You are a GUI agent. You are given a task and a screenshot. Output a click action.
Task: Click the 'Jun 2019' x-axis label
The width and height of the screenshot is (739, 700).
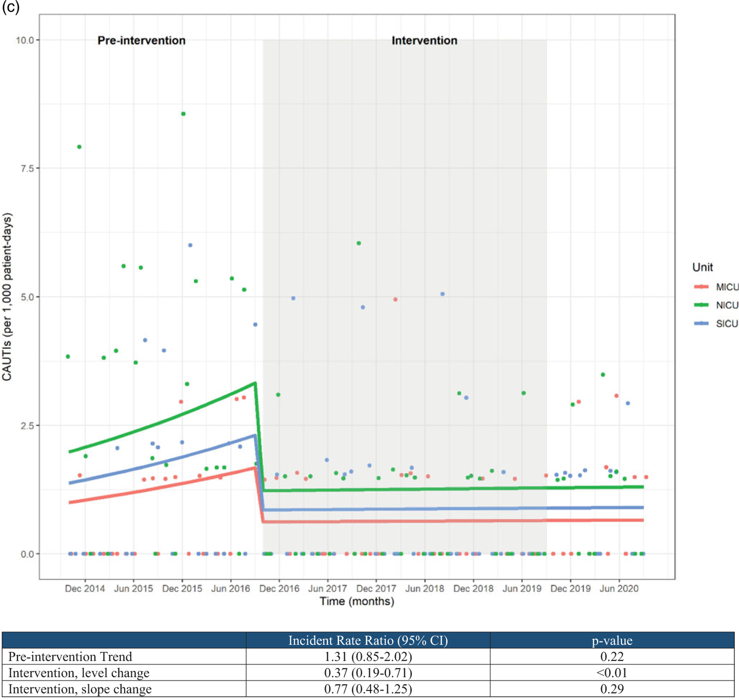[522, 588]
